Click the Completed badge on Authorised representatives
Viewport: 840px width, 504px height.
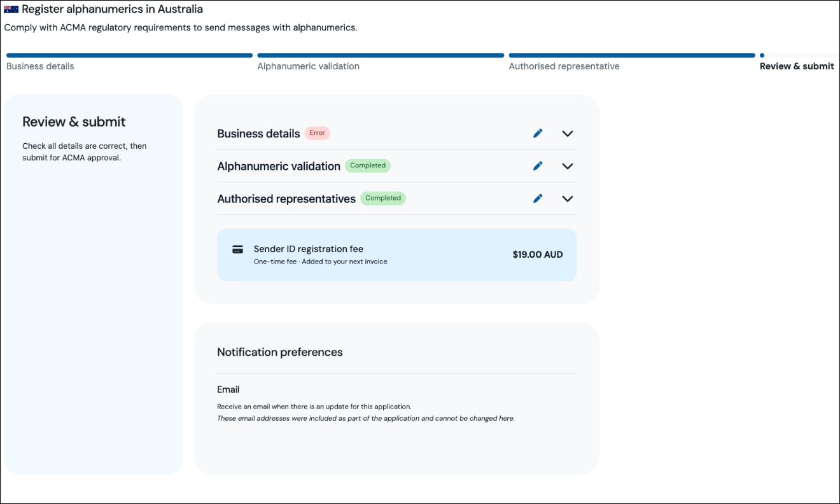pyautogui.click(x=383, y=198)
